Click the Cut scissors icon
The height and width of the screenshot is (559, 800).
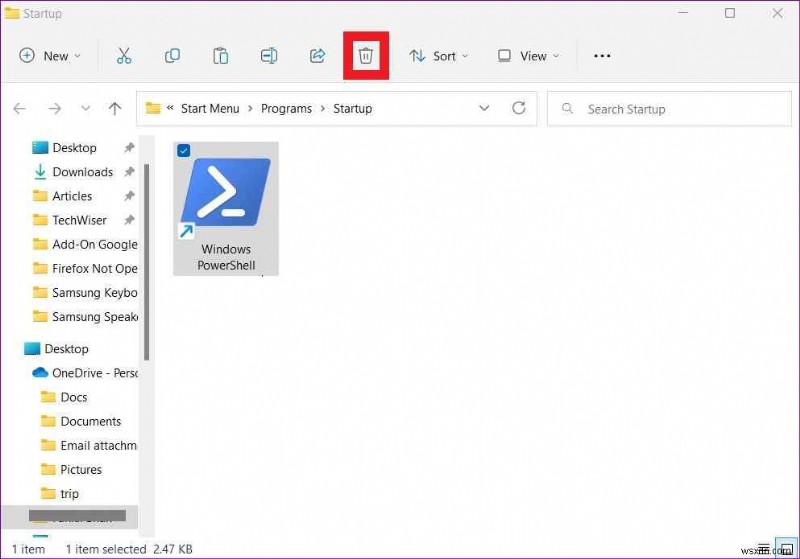tap(124, 56)
